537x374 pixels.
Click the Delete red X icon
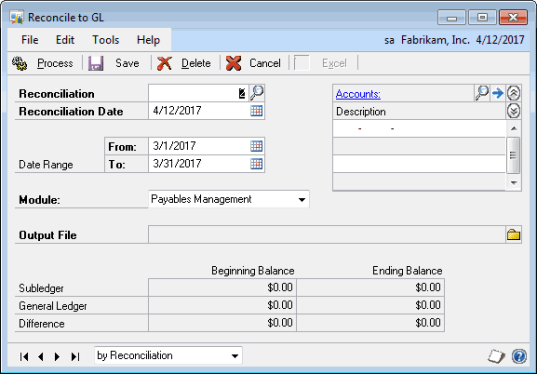point(164,63)
